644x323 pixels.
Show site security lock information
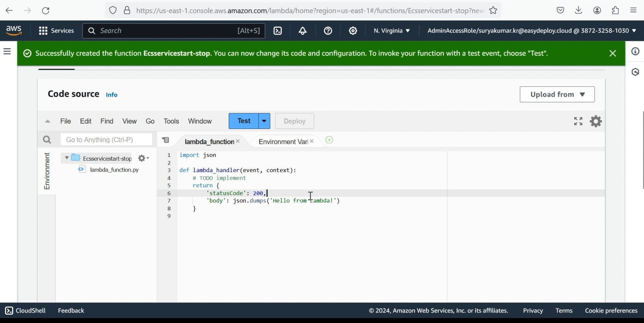coord(127,10)
